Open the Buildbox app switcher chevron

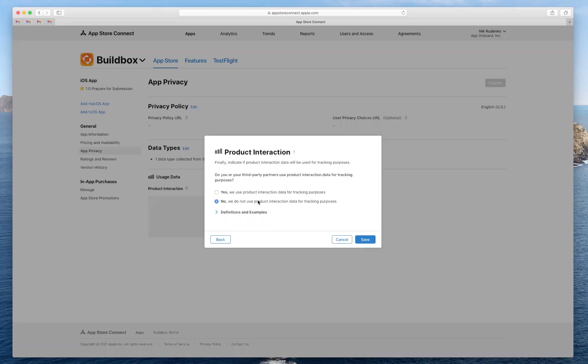coord(142,60)
